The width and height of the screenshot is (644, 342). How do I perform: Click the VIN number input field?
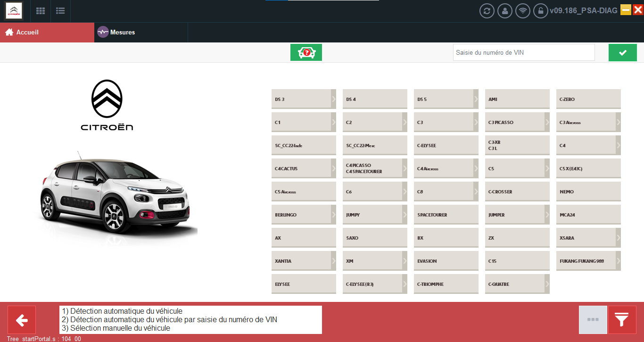coord(524,52)
